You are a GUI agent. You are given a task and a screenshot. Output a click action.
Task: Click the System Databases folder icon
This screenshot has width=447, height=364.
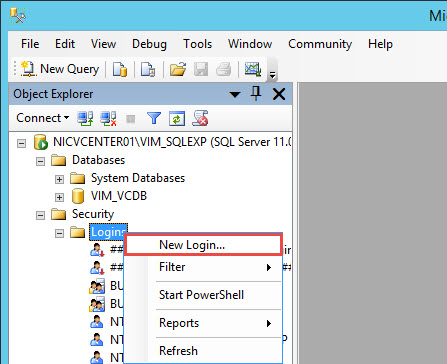[x=78, y=178]
